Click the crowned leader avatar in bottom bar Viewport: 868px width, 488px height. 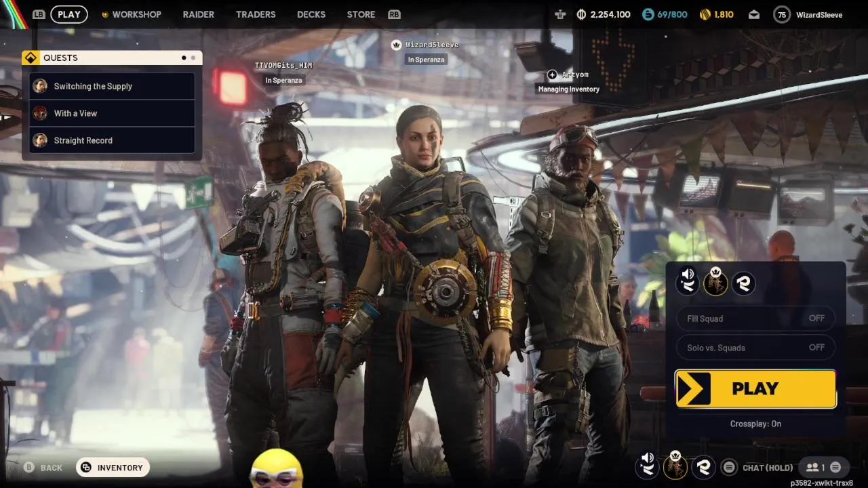[675, 466]
